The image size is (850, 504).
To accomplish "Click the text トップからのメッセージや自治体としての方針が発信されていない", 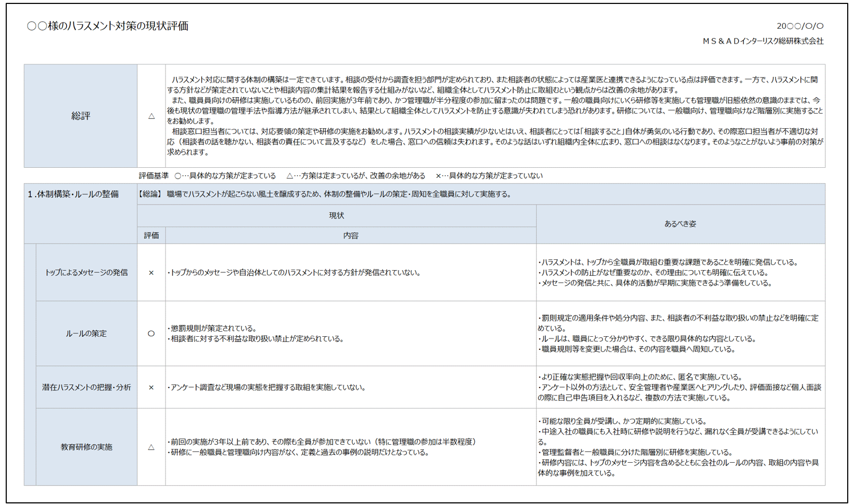I will pyautogui.click(x=294, y=272).
